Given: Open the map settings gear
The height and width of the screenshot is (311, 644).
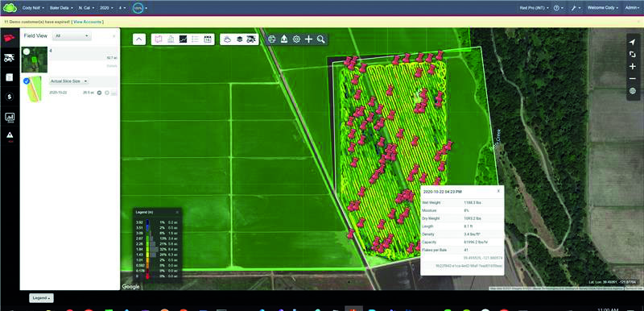Looking at the screenshot, I should (x=296, y=39).
